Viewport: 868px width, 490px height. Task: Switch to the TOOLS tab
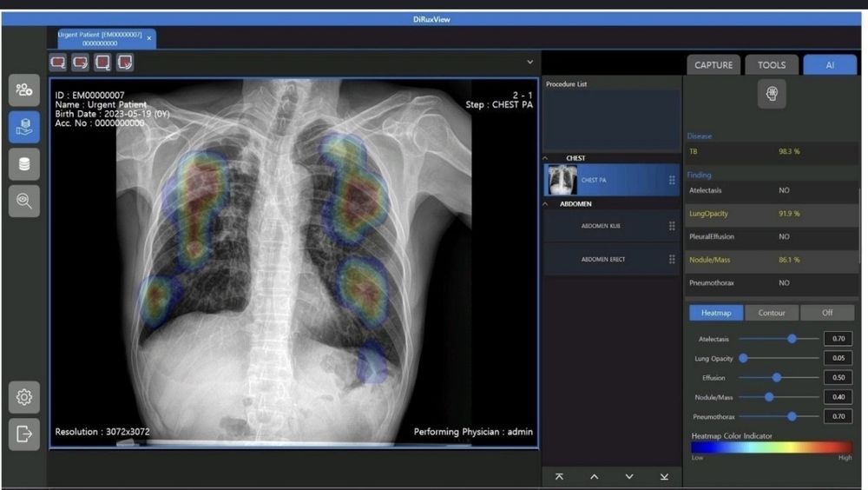click(772, 65)
